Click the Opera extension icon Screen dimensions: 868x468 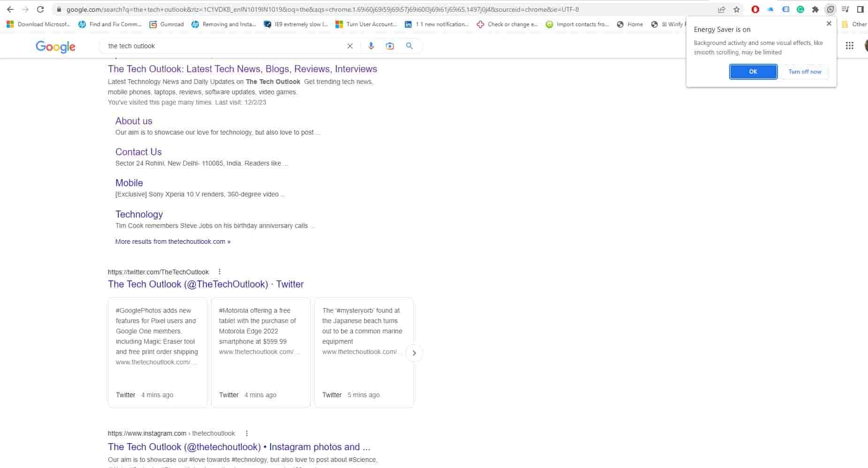(755, 9)
